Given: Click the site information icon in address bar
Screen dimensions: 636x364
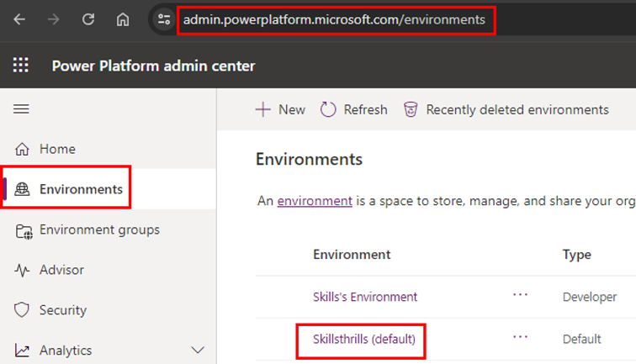Looking at the screenshot, I should tap(164, 19).
